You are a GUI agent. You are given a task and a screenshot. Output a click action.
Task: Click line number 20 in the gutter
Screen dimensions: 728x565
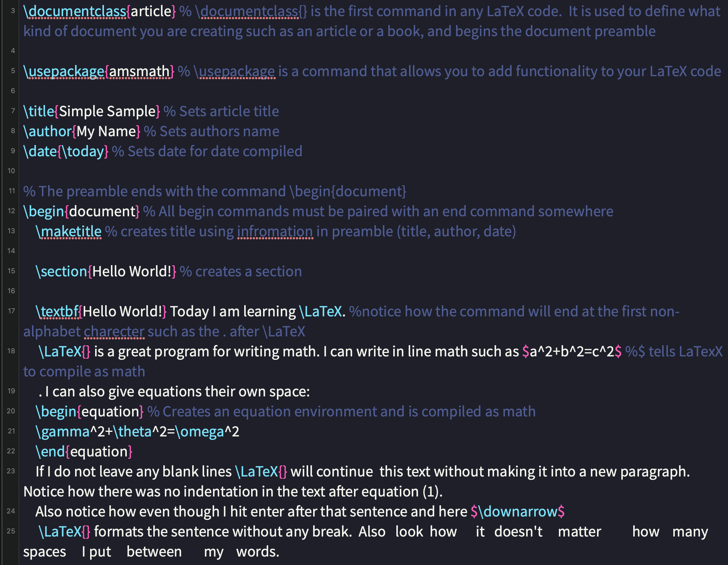pos(11,411)
